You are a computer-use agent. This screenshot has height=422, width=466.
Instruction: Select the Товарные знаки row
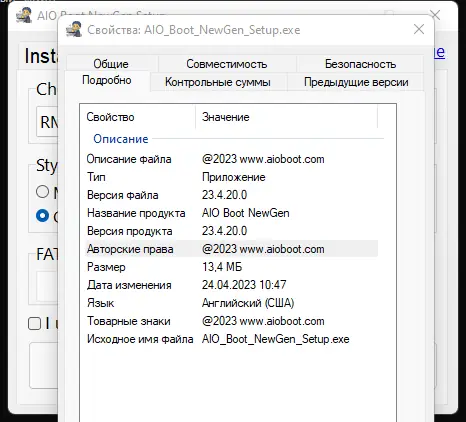point(231,321)
